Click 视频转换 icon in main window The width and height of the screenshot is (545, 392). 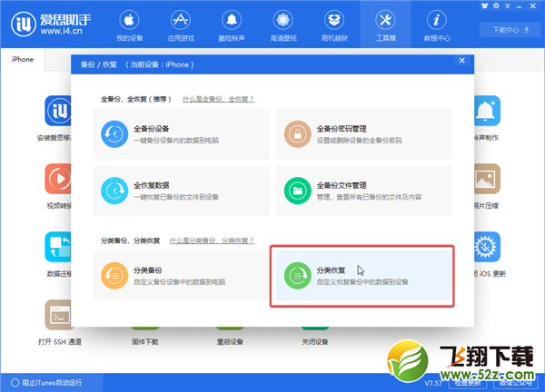pyautogui.click(x=58, y=179)
